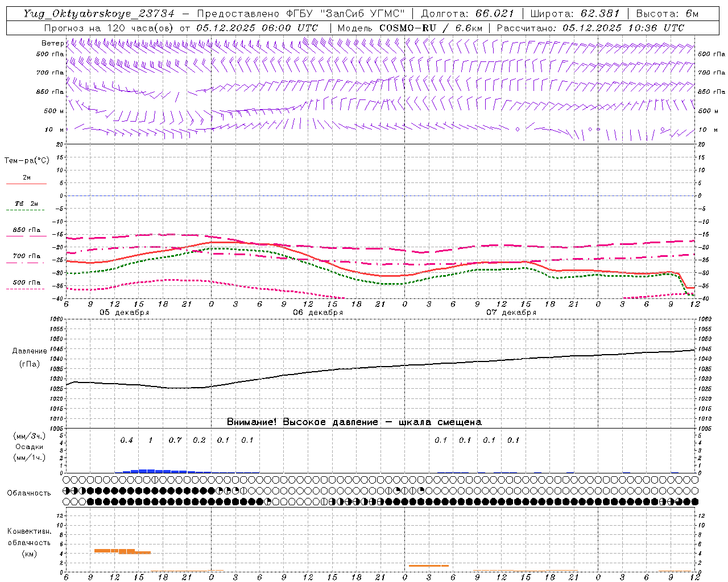Click the precipitation value '0.7'
The image size is (728, 582).
pyautogui.click(x=175, y=440)
